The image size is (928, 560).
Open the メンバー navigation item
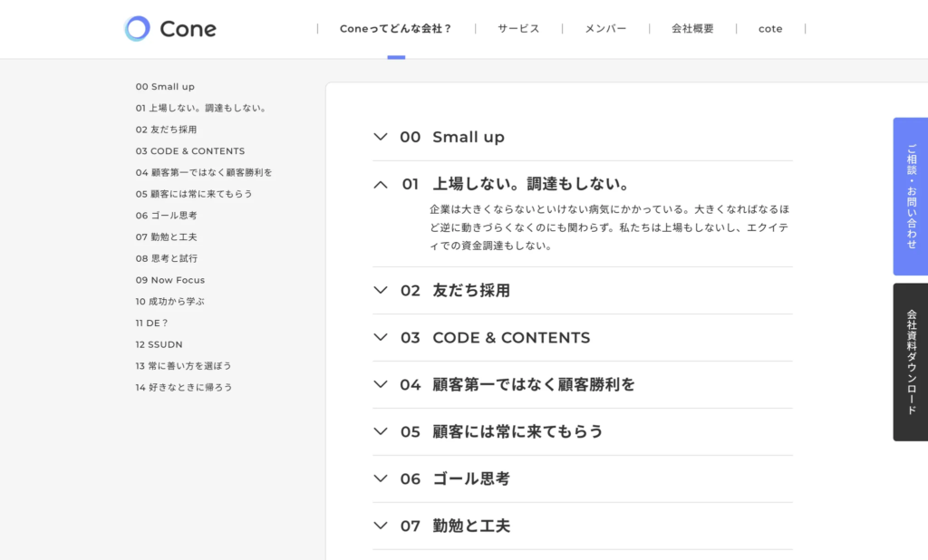[605, 29]
